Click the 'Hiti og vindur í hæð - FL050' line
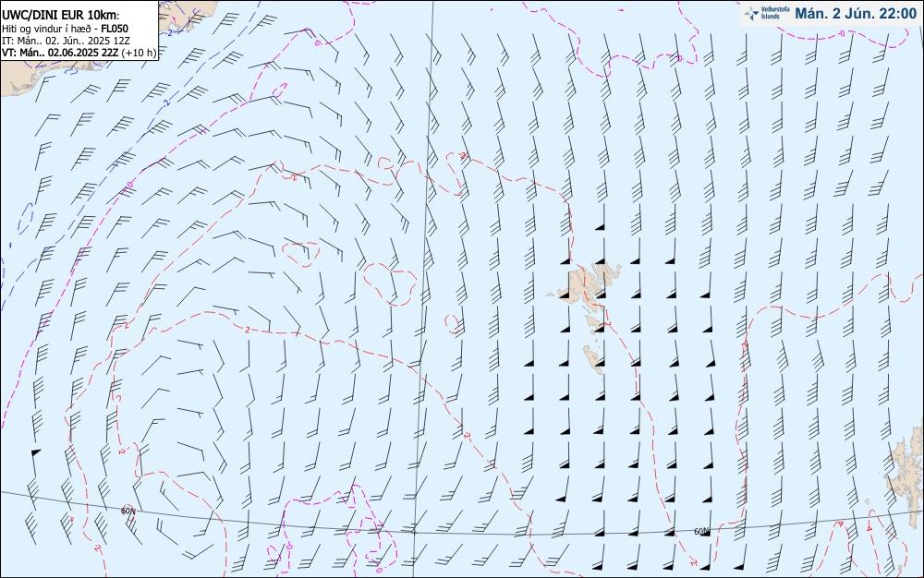The image size is (924, 578). [65, 29]
